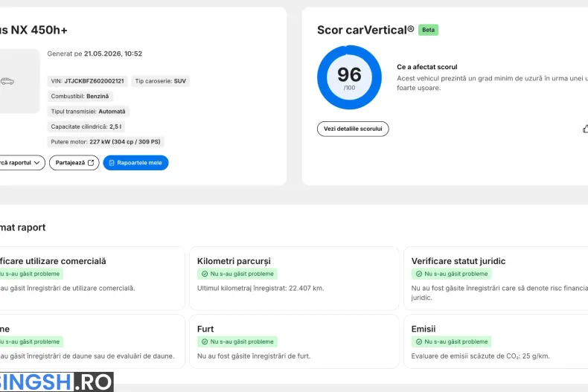Click the thumbs-up feedback icon
This screenshot has height=392, width=588.
click(585, 129)
